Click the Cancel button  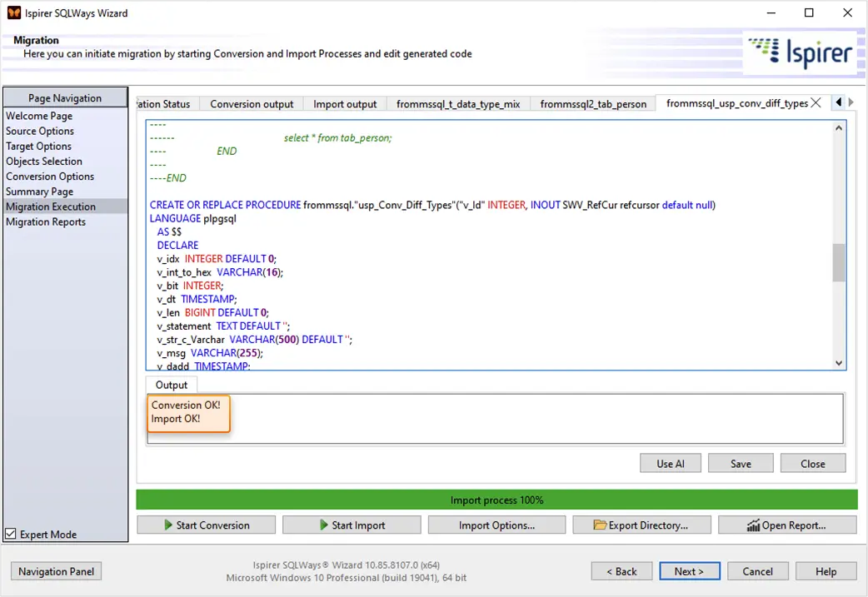point(757,571)
